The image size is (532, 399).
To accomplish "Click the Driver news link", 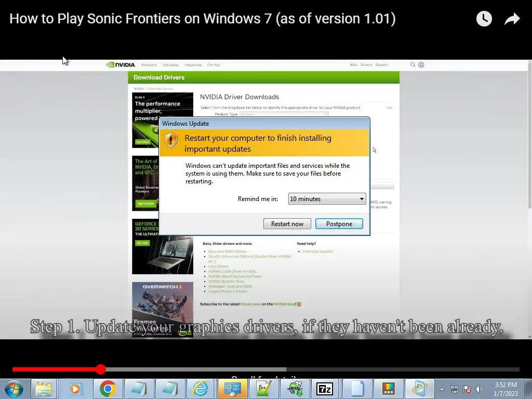I will 250,304.
